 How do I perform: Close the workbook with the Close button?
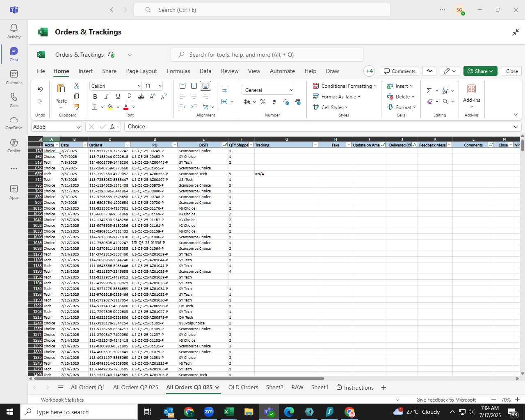[x=512, y=71]
